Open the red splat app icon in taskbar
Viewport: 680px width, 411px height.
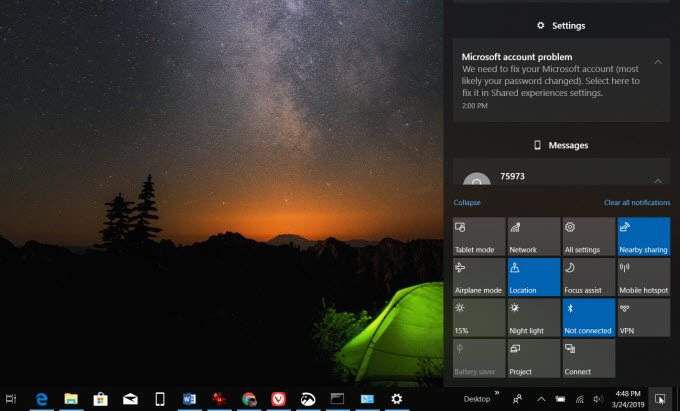pyautogui.click(x=219, y=399)
